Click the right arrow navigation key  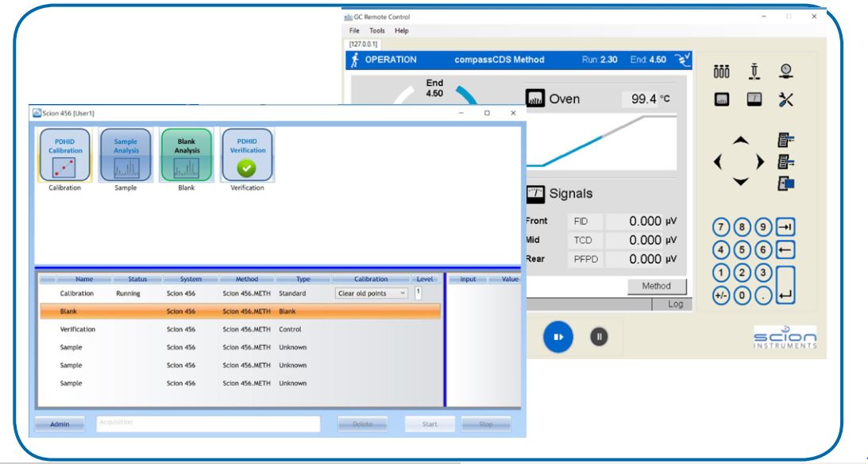(760, 161)
